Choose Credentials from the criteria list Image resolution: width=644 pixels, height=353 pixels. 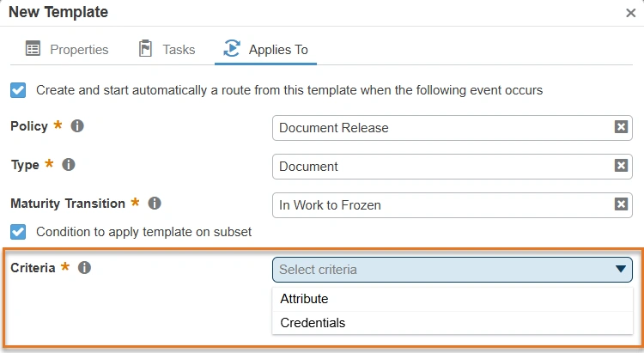313,323
